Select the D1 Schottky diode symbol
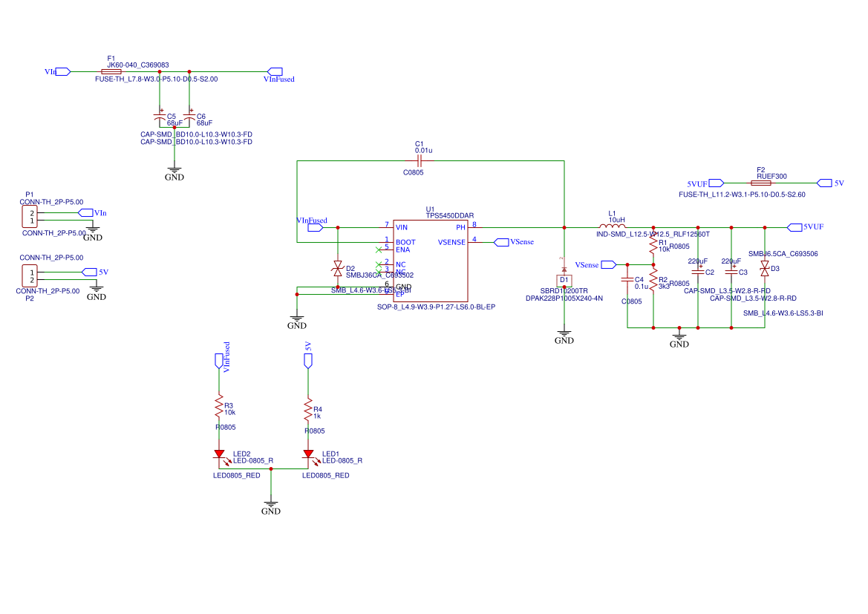 tap(564, 277)
